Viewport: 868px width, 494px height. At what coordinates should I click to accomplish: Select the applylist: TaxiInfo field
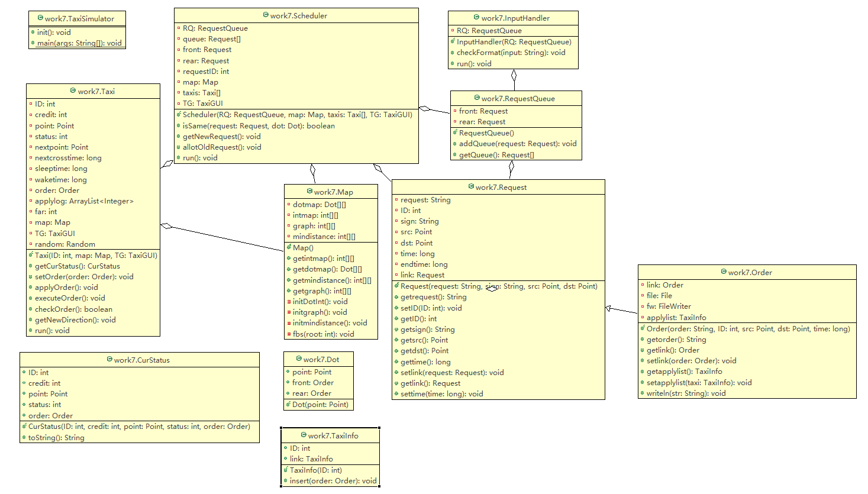pyautogui.click(x=676, y=318)
